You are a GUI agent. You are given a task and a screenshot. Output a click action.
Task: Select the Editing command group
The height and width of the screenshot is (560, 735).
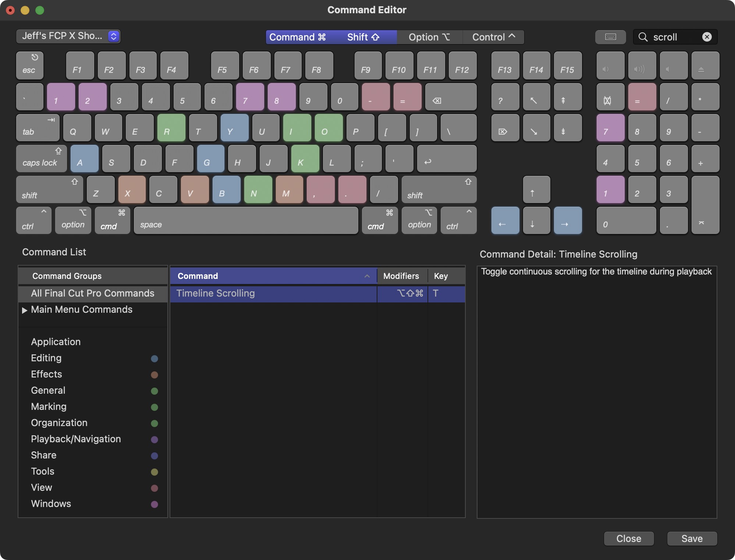tap(46, 358)
